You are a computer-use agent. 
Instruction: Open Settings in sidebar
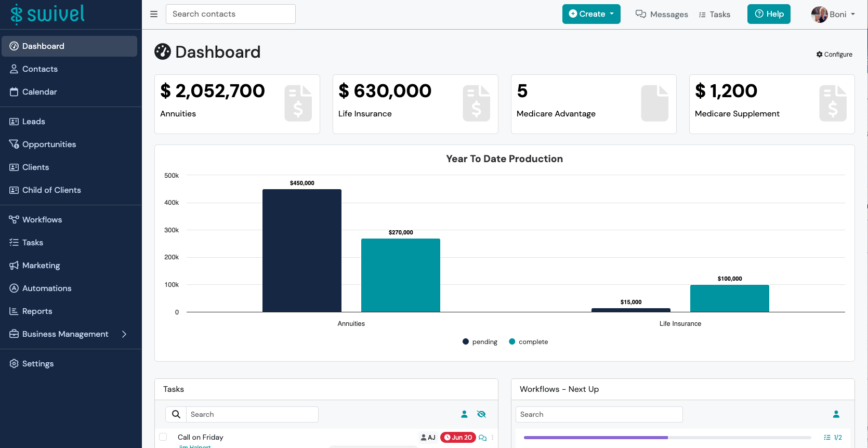pyautogui.click(x=70, y=364)
